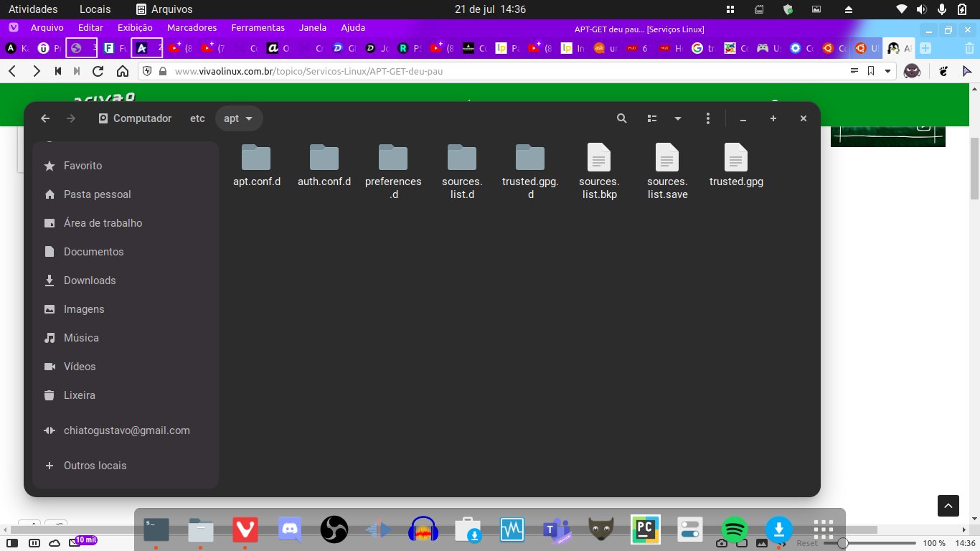Expand the apt path dropdown
980x551 pixels.
(x=249, y=118)
